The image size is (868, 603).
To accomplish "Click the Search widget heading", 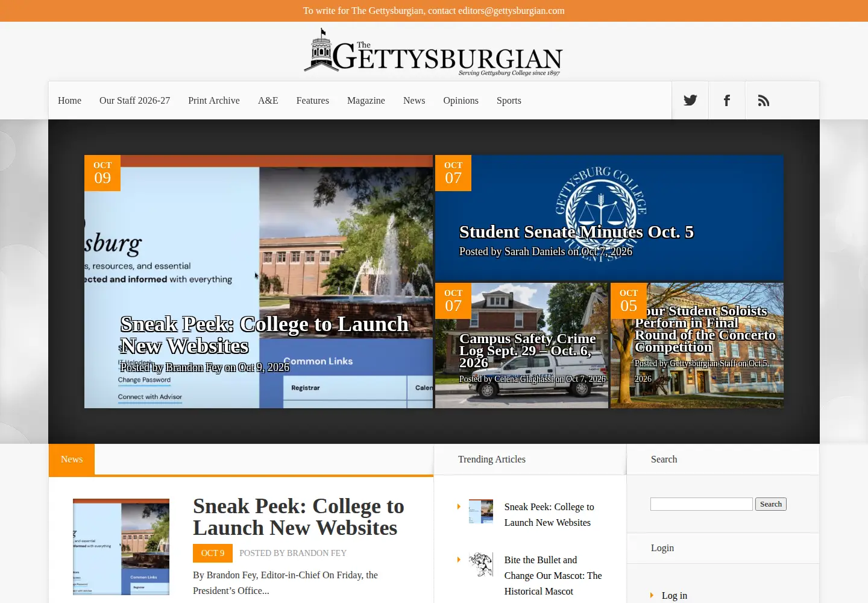I will (x=664, y=459).
